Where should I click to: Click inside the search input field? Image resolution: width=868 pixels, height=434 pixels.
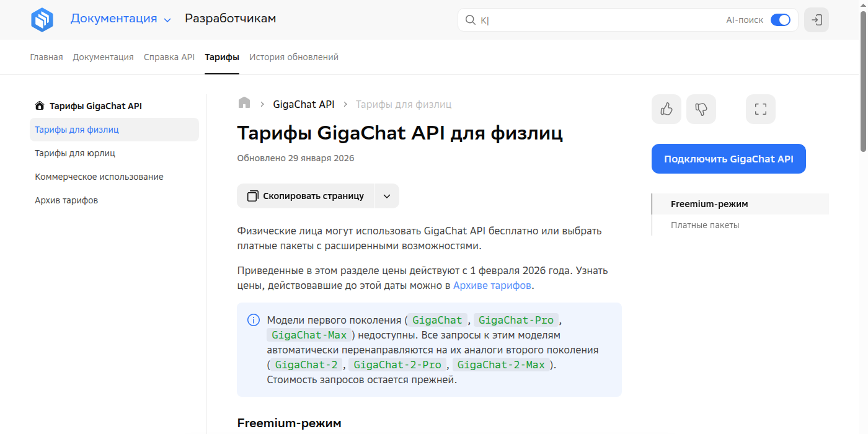[x=589, y=20]
